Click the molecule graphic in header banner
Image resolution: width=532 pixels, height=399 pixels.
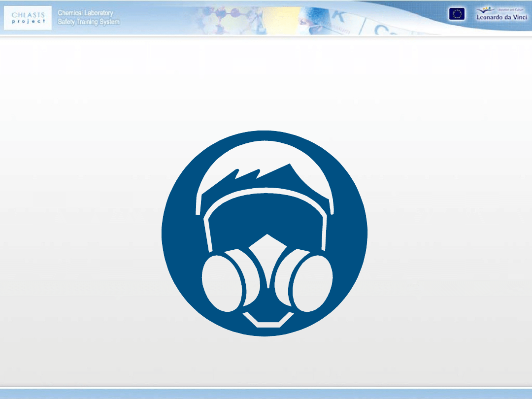(x=232, y=17)
